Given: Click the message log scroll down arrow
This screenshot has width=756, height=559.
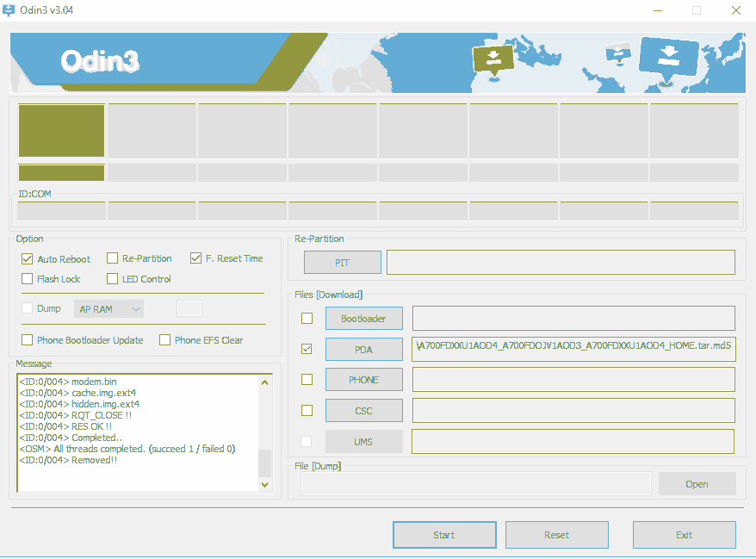Looking at the screenshot, I should 264,485.
